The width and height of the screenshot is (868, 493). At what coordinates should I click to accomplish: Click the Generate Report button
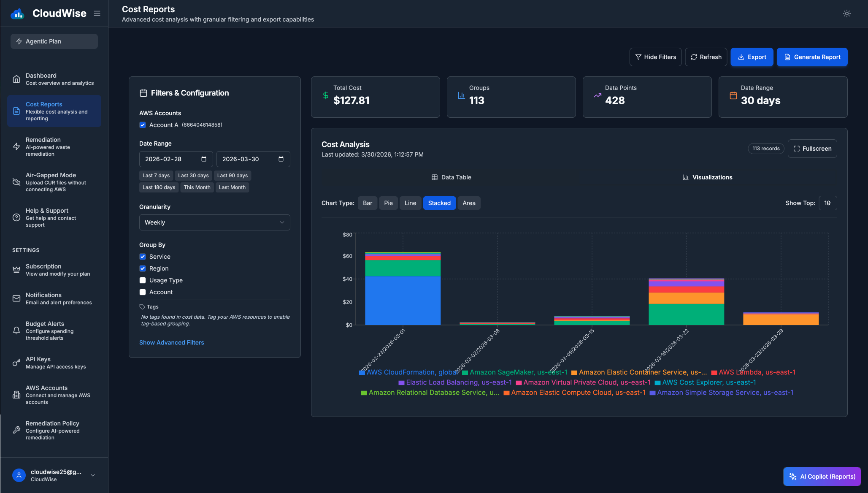click(812, 57)
